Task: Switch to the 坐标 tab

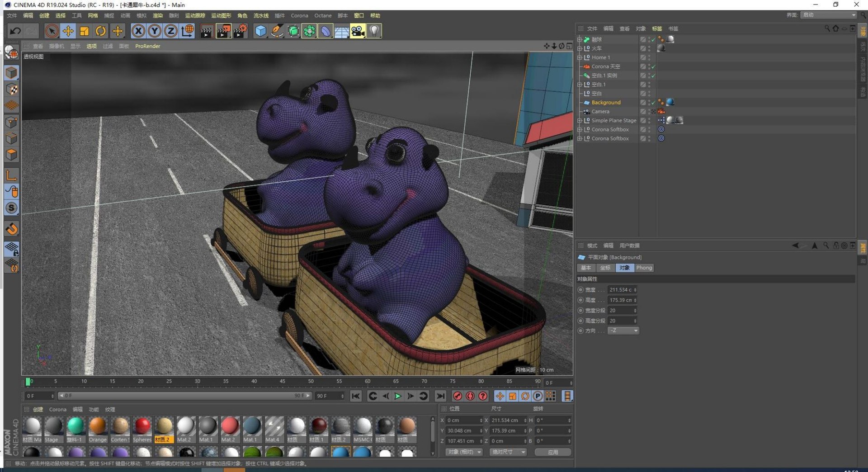Action: [x=605, y=268]
